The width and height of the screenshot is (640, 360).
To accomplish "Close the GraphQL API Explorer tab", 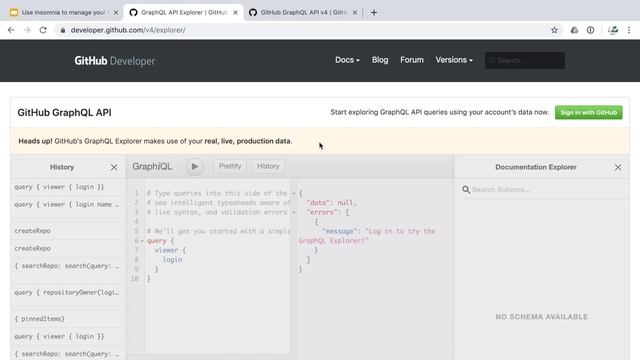I will pyautogui.click(x=236, y=13).
